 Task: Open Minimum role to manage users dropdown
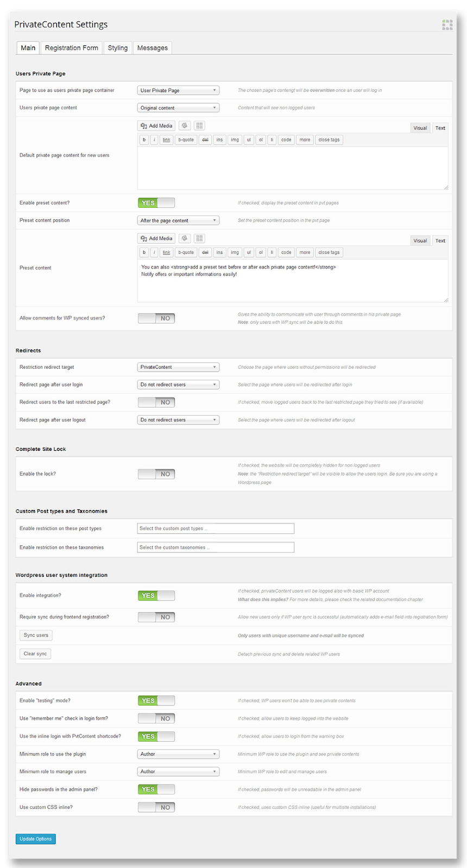click(x=178, y=771)
